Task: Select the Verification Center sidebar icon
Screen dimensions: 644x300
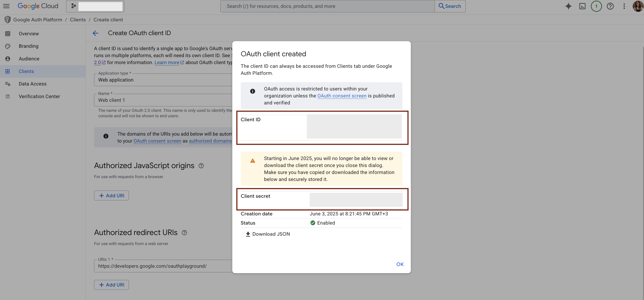Action: pyautogui.click(x=8, y=96)
